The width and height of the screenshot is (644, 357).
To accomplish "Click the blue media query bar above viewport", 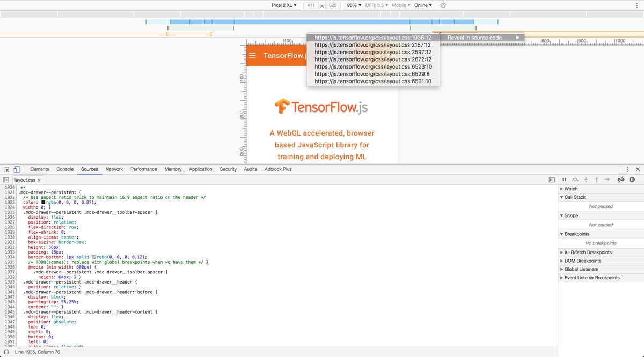I will [x=322, y=22].
